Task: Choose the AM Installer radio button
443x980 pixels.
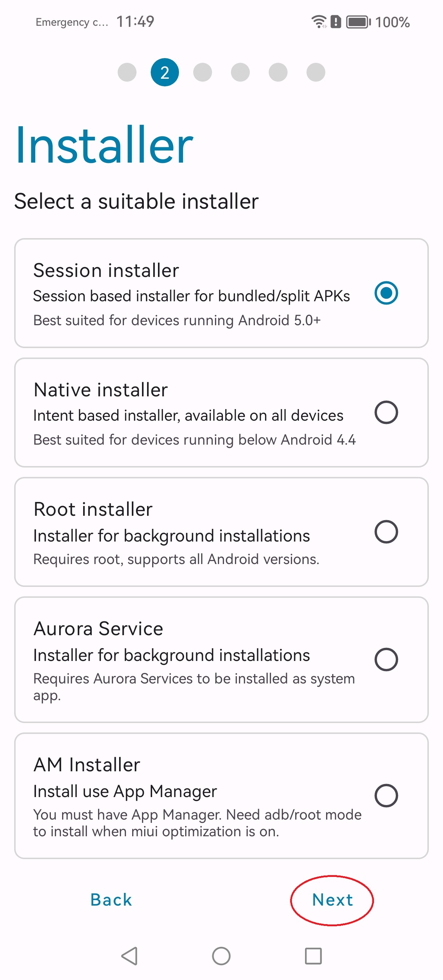Action: [x=386, y=796]
